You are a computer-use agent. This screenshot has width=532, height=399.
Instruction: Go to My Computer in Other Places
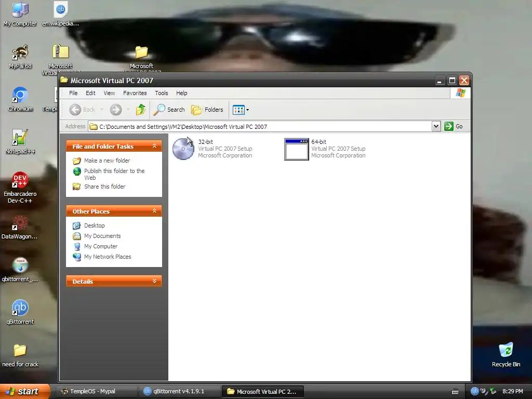[x=100, y=246]
